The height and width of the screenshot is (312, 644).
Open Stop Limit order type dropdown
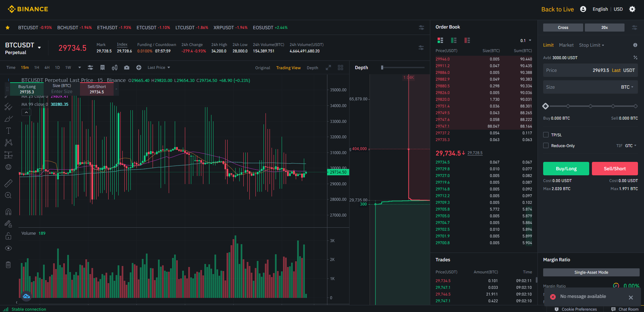592,45
